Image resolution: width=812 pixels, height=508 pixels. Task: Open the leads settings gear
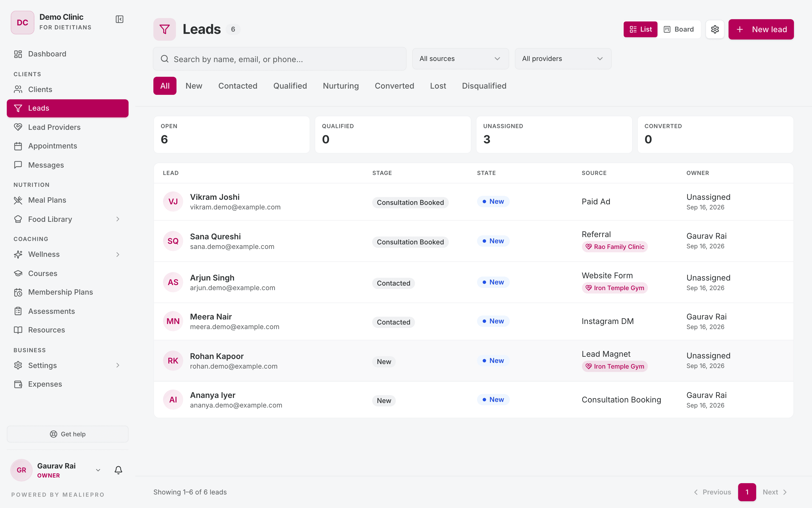pos(715,29)
